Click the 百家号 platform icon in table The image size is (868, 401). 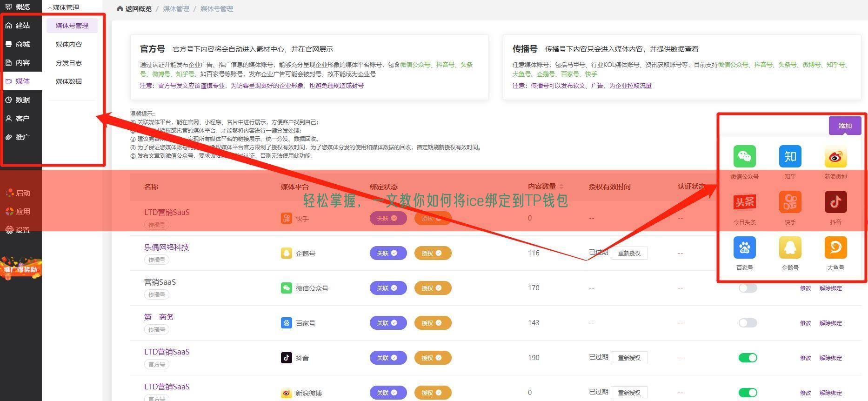(287, 323)
